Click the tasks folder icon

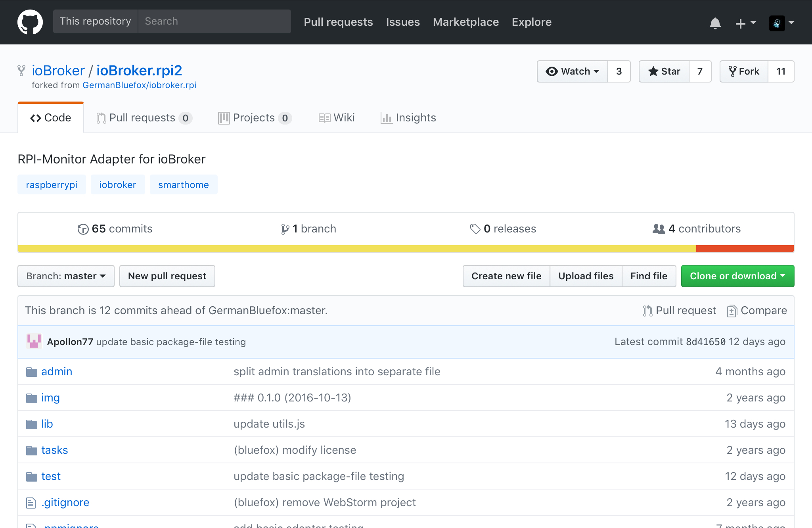(x=32, y=450)
